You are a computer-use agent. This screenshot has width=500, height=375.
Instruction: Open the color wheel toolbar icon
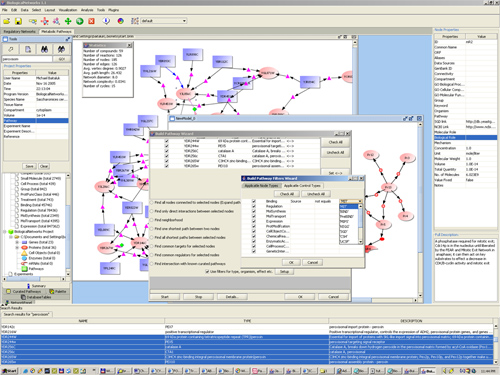(x=120, y=21)
